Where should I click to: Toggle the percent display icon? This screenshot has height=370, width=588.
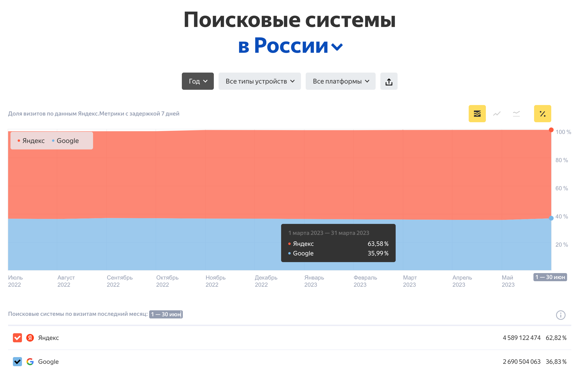click(542, 114)
